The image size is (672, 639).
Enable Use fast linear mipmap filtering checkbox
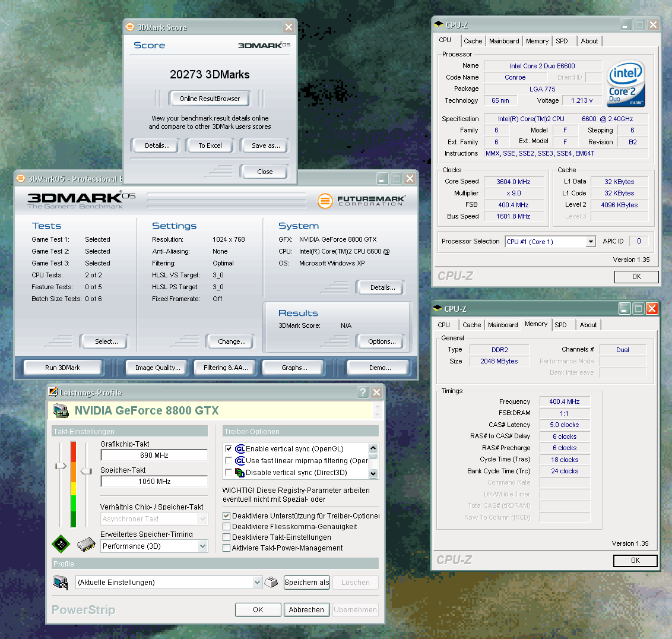click(x=229, y=461)
